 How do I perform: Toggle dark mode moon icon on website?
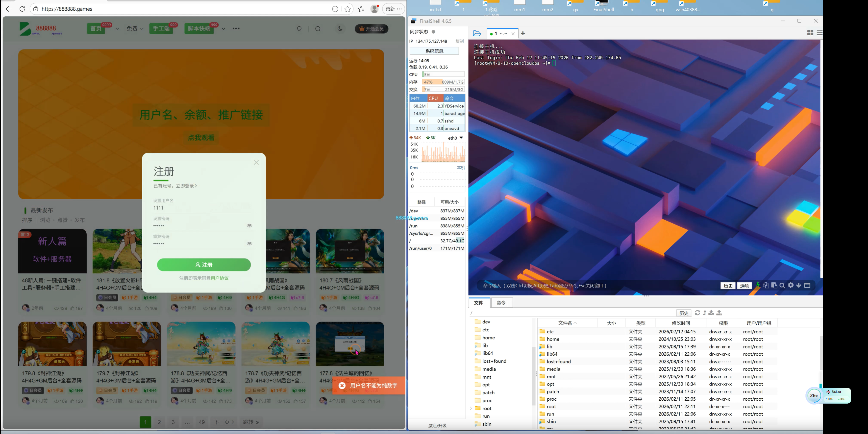[x=340, y=29]
